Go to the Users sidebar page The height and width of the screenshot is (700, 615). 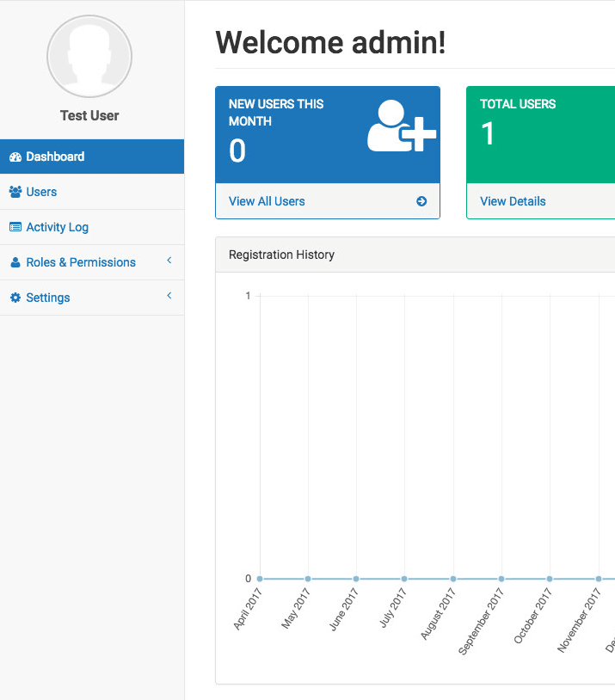point(92,192)
